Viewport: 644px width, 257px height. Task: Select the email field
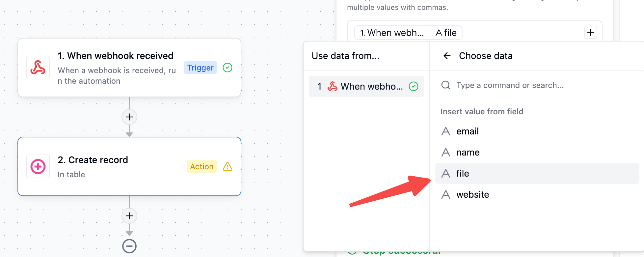click(467, 131)
